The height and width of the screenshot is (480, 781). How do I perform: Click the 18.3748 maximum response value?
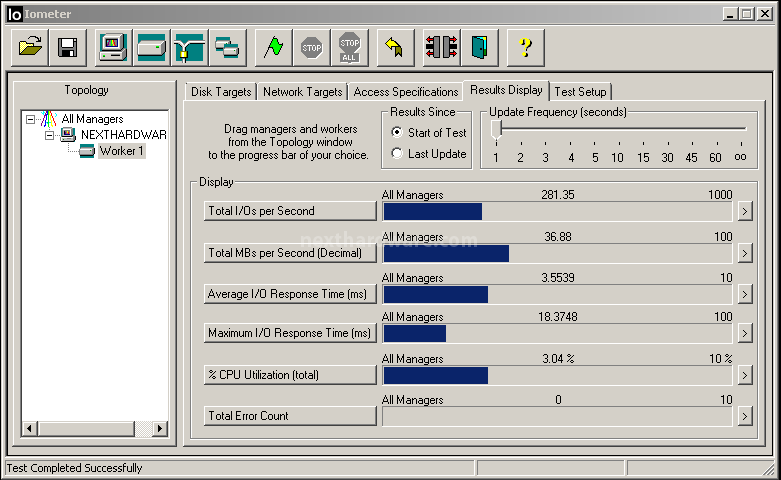point(558,317)
